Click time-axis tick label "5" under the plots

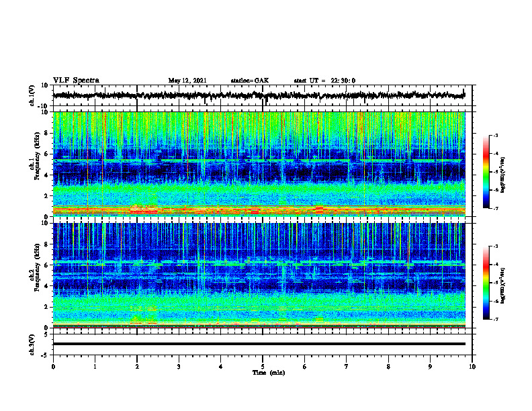click(x=263, y=367)
